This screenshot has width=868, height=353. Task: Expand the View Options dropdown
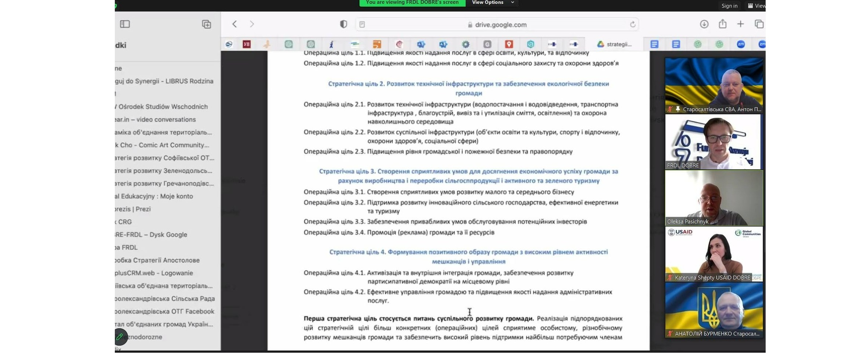point(493,3)
